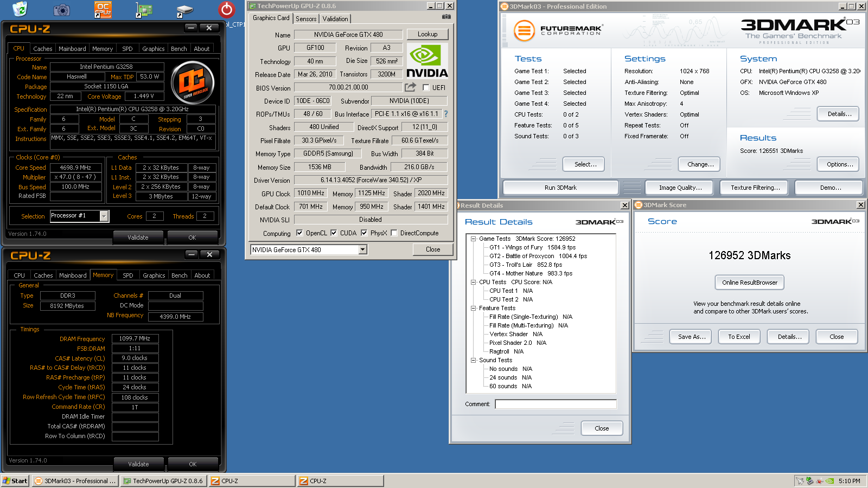
Task: Select 3DMark03 - Professional taskbar button
Action: 75,481
